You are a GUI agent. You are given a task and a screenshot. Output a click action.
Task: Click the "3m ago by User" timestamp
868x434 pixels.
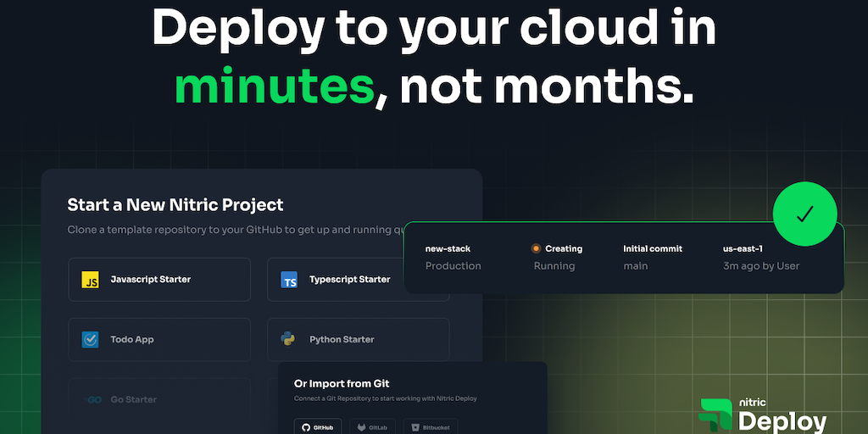[761, 266]
